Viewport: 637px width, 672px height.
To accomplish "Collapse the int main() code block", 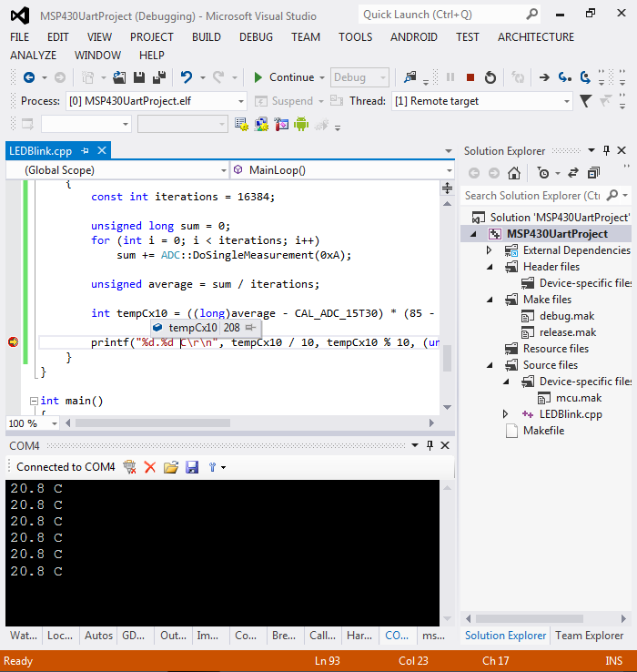I will pyautogui.click(x=34, y=402).
